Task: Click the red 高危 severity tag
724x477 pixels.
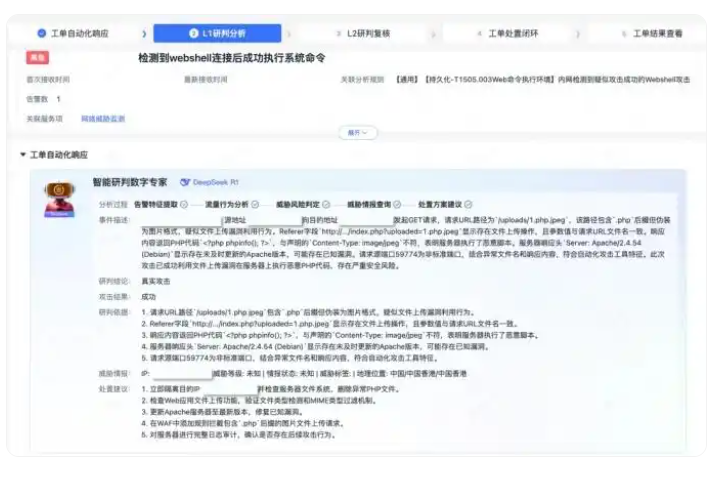Action: pos(37,58)
